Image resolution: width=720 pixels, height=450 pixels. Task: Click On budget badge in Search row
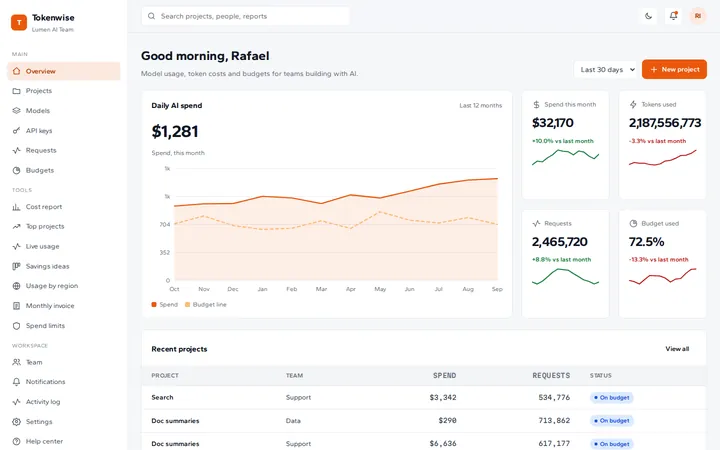tap(612, 398)
